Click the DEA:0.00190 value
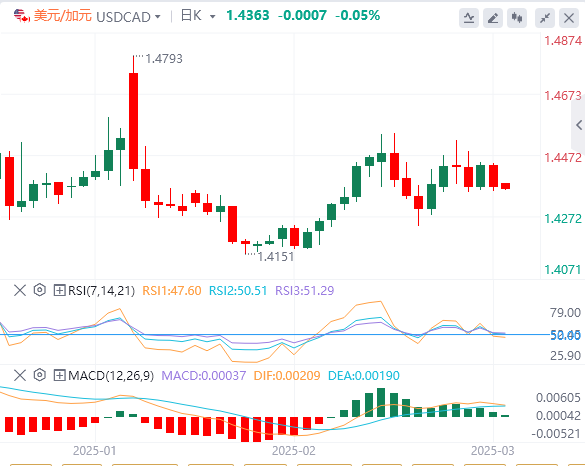The height and width of the screenshot is (466, 585). (364, 375)
